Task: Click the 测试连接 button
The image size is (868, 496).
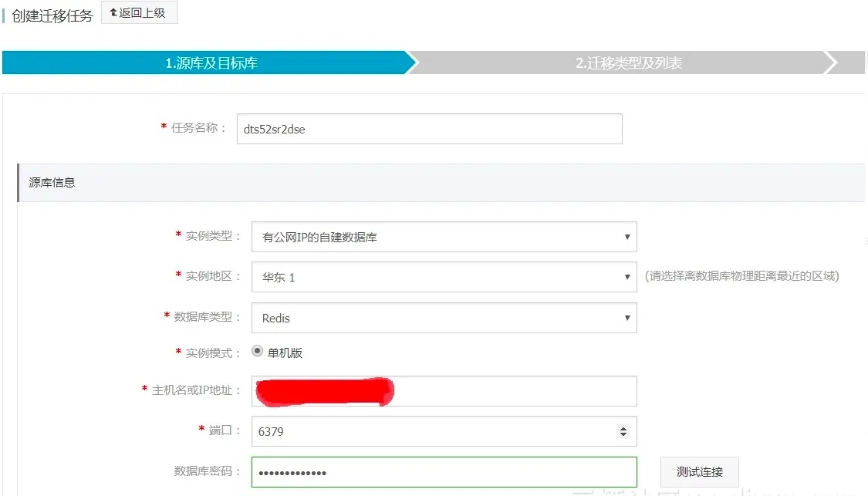Action: click(699, 471)
